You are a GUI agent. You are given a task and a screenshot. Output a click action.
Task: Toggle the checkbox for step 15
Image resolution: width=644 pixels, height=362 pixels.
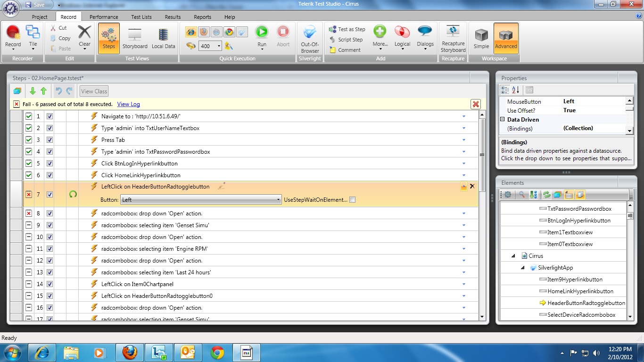point(50,296)
